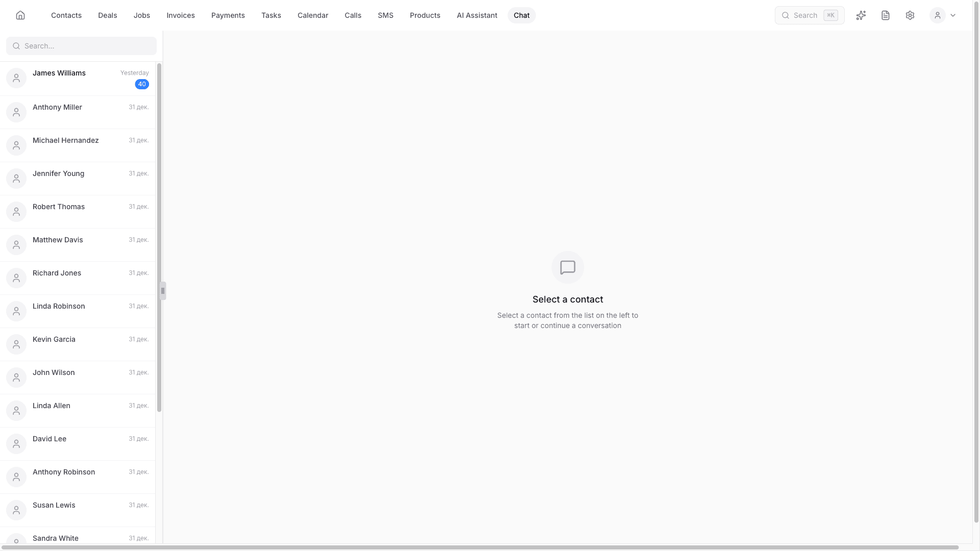Image resolution: width=980 pixels, height=551 pixels.
Task: Open the settings gear icon
Action: (910, 15)
